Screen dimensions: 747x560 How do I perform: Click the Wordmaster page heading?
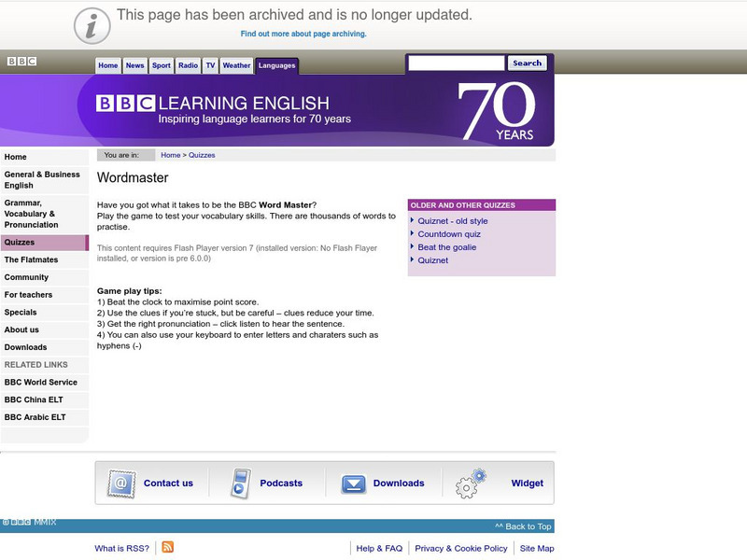133,177
